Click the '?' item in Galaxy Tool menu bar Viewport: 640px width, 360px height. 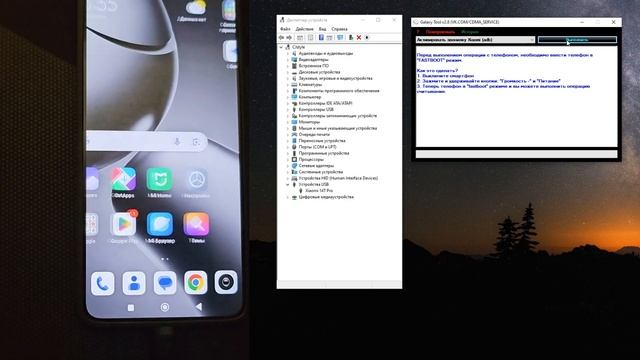tap(418, 32)
